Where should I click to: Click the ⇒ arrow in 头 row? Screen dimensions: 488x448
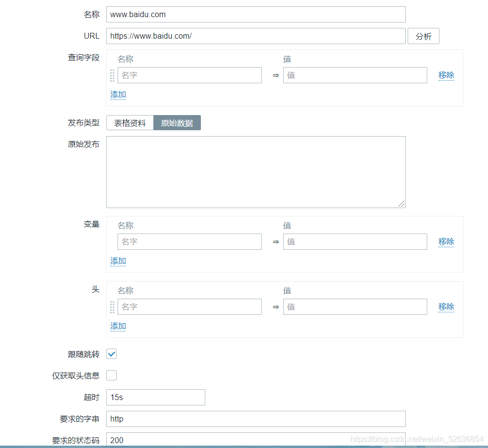276,307
